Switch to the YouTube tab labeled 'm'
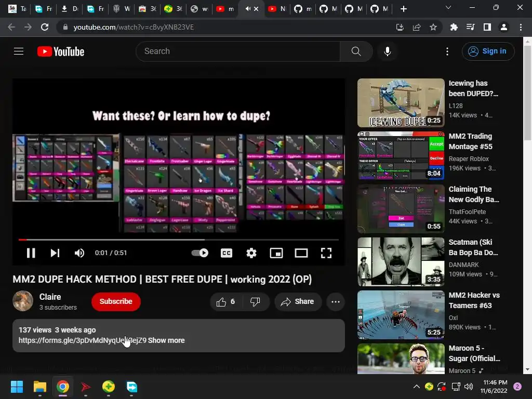532x399 pixels. point(225,9)
